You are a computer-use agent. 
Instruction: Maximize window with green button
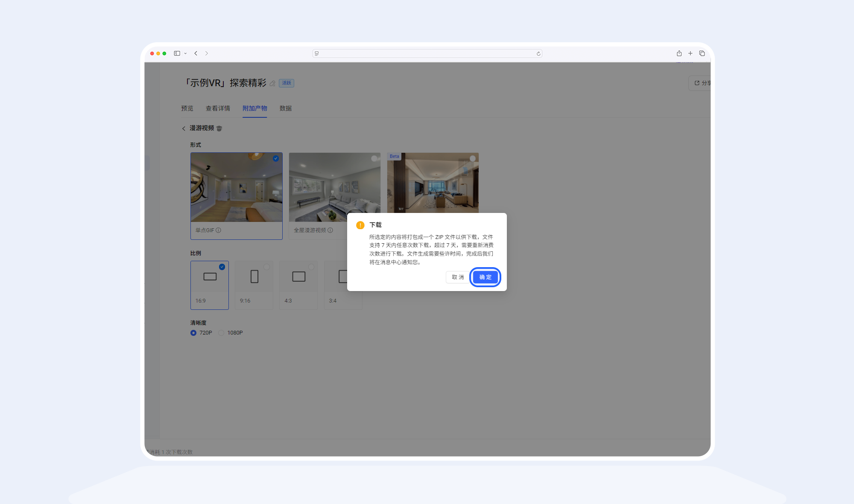(x=164, y=53)
